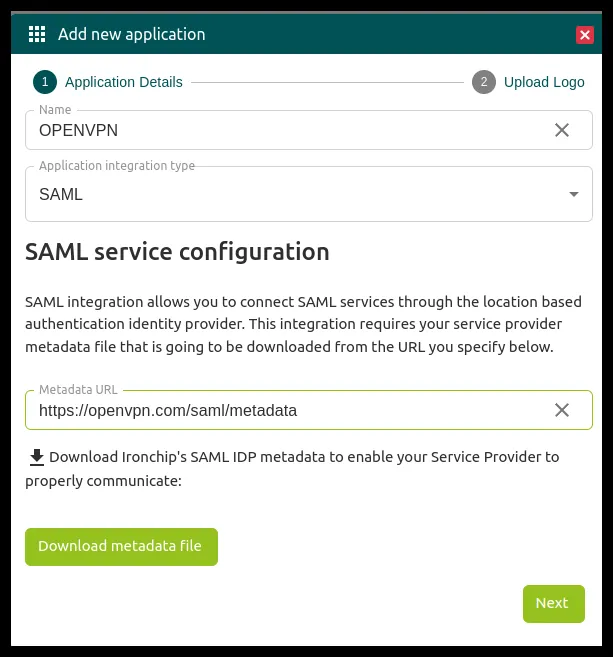
Task: Clear the Name field with X icon
Action: pyautogui.click(x=561, y=130)
